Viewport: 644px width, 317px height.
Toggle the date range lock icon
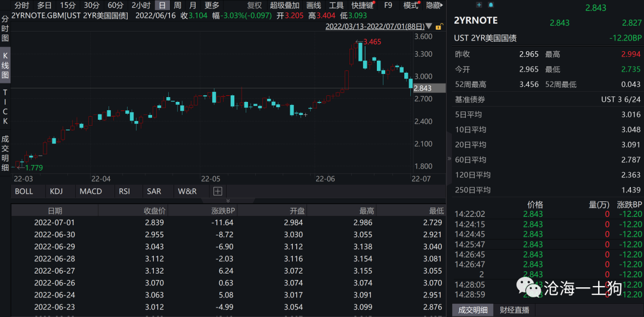(x=439, y=27)
